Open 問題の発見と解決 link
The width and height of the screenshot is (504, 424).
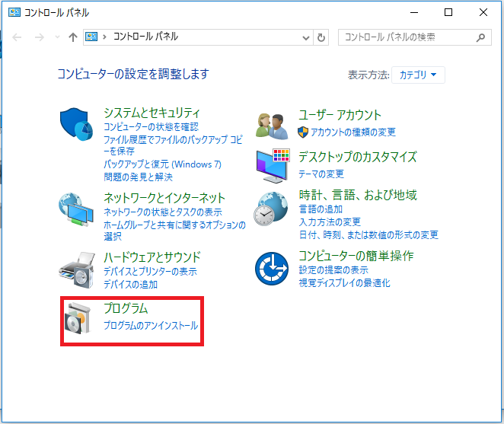(139, 177)
